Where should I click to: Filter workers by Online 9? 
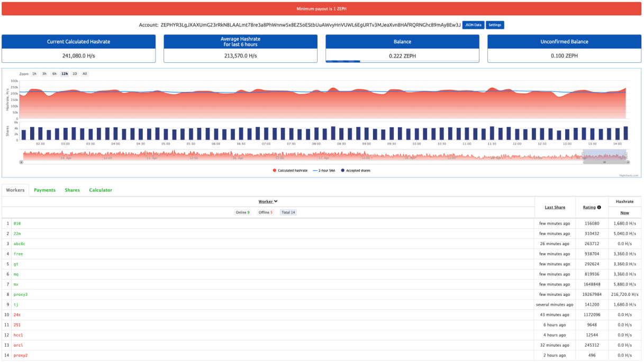tap(242, 212)
